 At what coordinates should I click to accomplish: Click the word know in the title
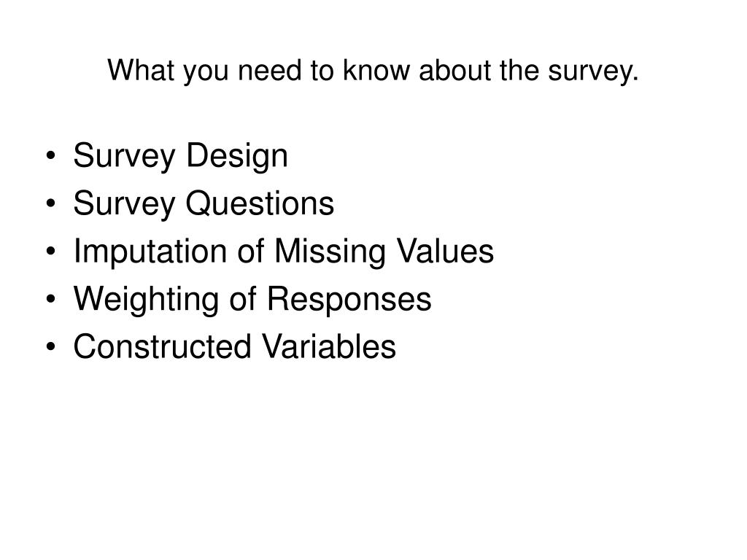376,70
